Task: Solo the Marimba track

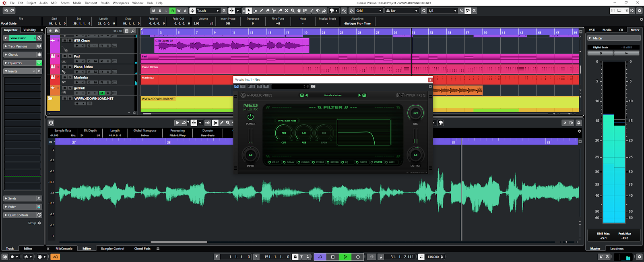Action: (70, 77)
